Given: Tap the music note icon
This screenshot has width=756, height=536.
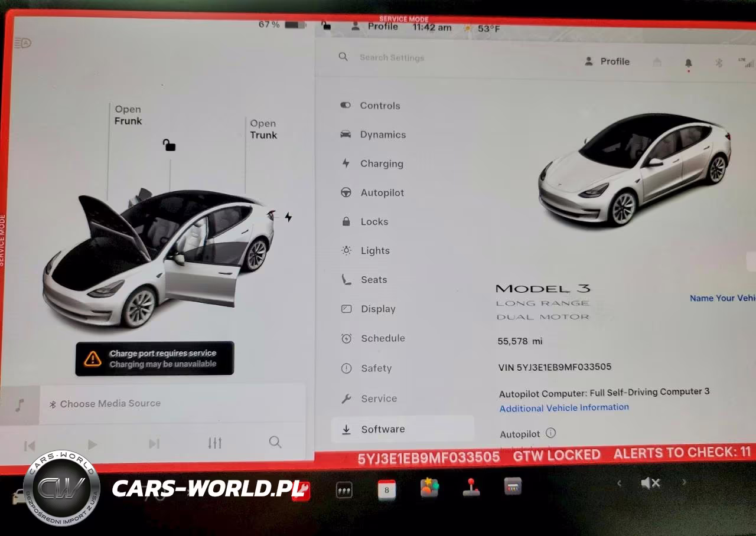Looking at the screenshot, I should (x=19, y=405).
